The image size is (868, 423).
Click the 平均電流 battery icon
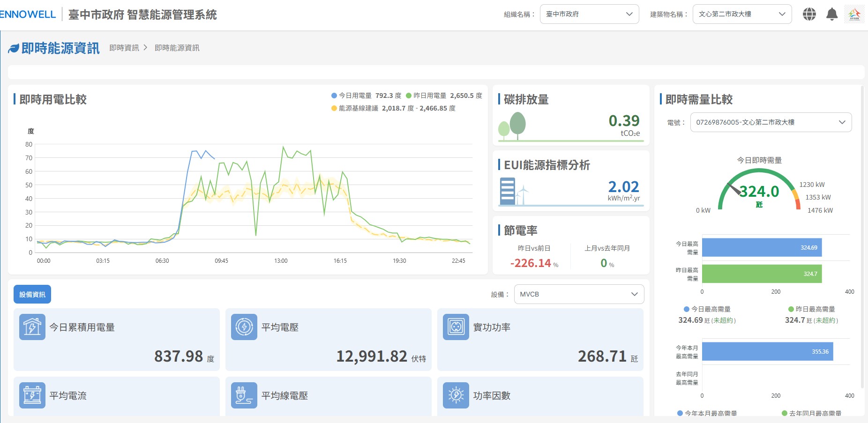click(32, 395)
